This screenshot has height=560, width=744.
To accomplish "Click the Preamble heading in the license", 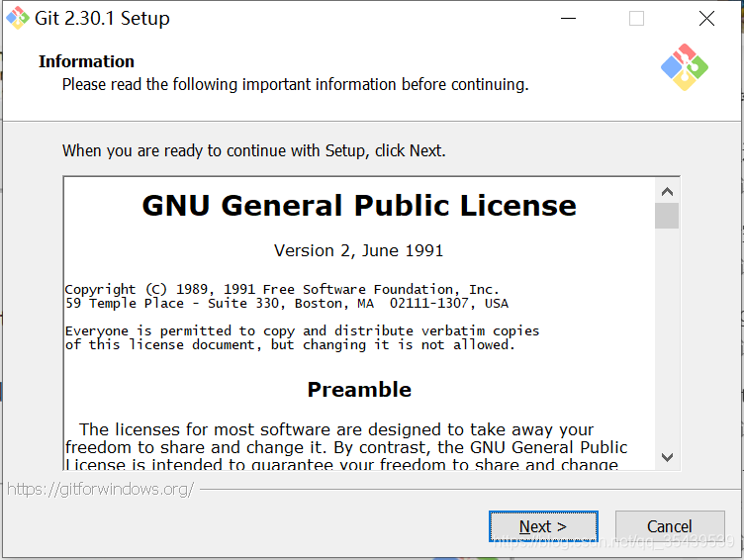I will 359,390.
